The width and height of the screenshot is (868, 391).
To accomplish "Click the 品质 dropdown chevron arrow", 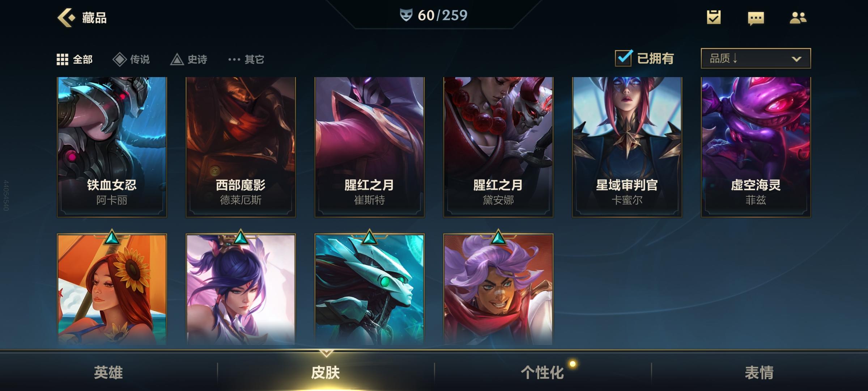I will pyautogui.click(x=796, y=59).
